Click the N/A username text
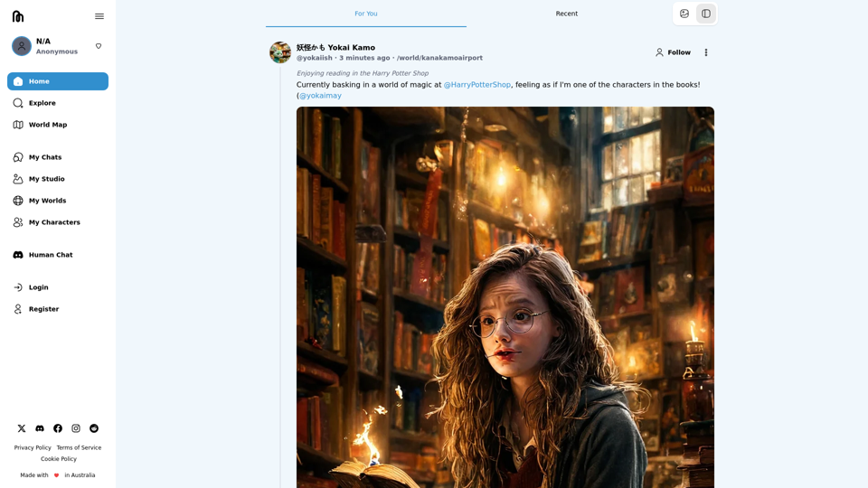This screenshot has height=488, width=868. pos(43,42)
